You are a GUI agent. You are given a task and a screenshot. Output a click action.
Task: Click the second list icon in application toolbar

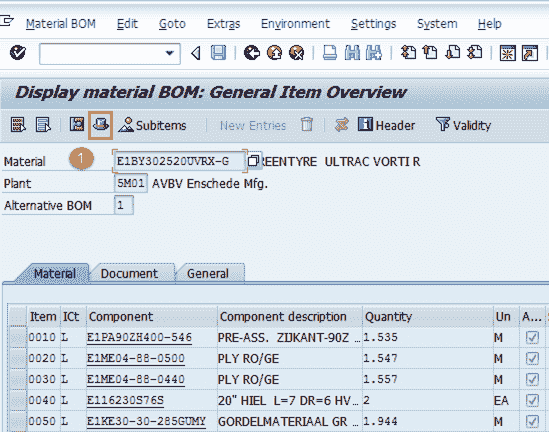pos(43,125)
